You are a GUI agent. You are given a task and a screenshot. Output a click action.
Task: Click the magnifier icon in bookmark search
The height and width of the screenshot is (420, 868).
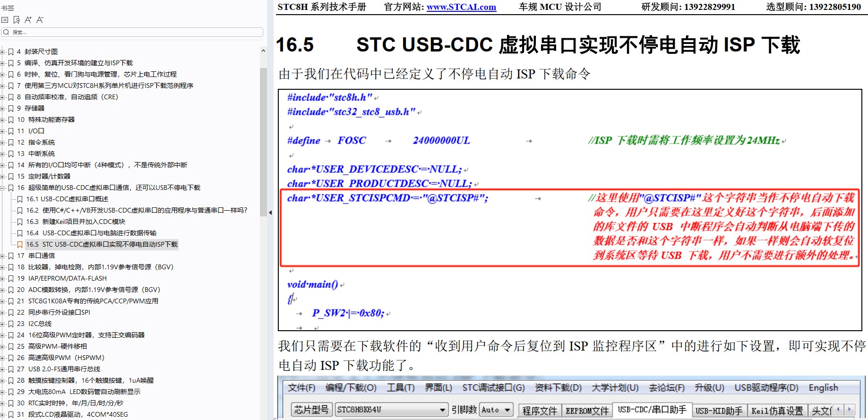click(6, 32)
